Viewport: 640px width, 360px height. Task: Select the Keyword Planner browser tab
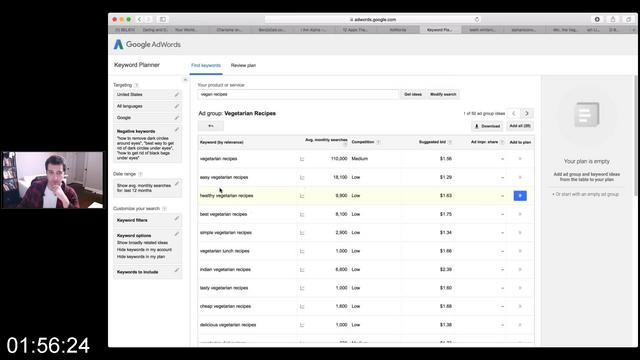pyautogui.click(x=440, y=30)
